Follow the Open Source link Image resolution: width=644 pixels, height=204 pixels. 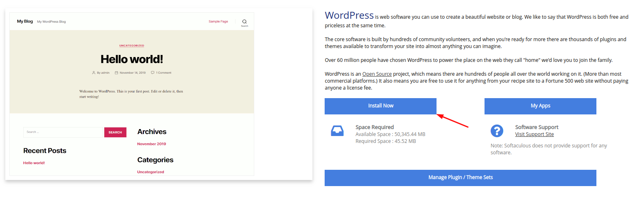[377, 74]
